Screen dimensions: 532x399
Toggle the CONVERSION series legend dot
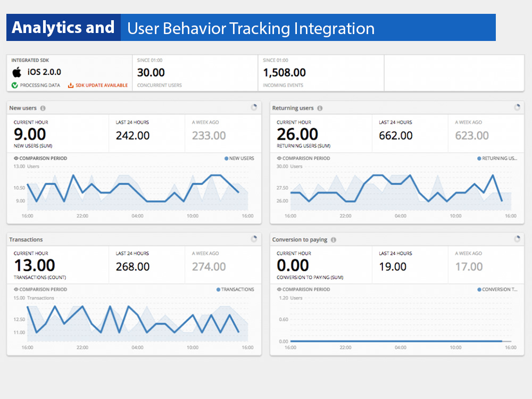click(x=479, y=289)
